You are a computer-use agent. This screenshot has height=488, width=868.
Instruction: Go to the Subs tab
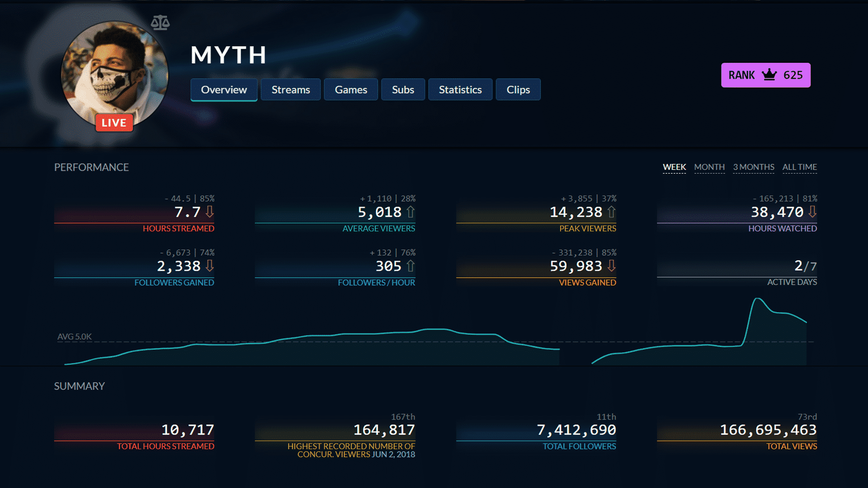pos(403,89)
